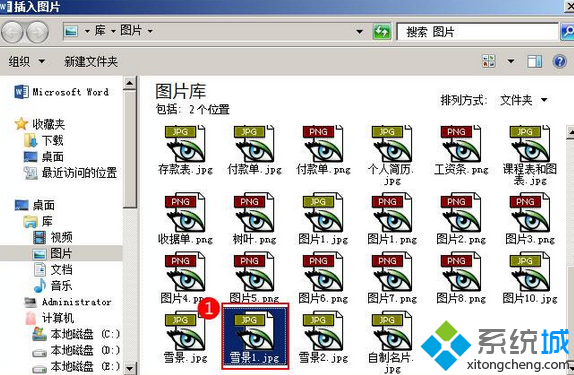Select 计算机 in navigation tree
Screen dimensions: 574x375
[49, 318]
